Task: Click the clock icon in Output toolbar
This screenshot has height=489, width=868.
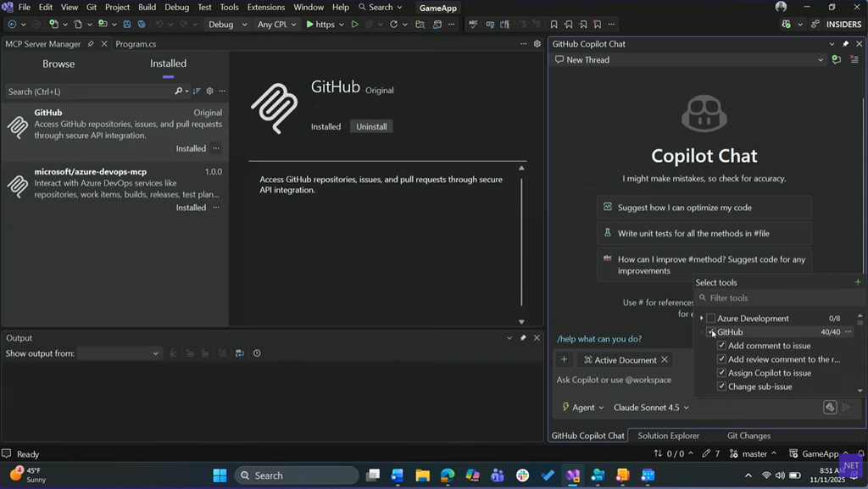Action: [x=257, y=353]
